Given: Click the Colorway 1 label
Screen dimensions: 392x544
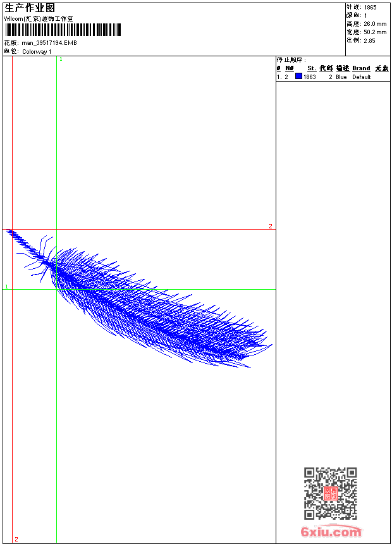Looking at the screenshot, I should [37, 52].
